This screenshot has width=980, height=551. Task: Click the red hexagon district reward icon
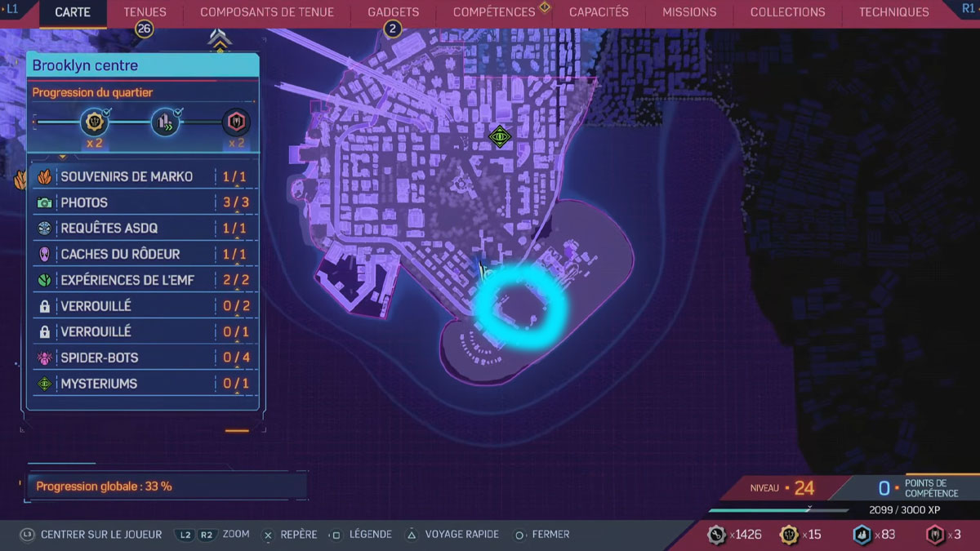click(x=236, y=123)
